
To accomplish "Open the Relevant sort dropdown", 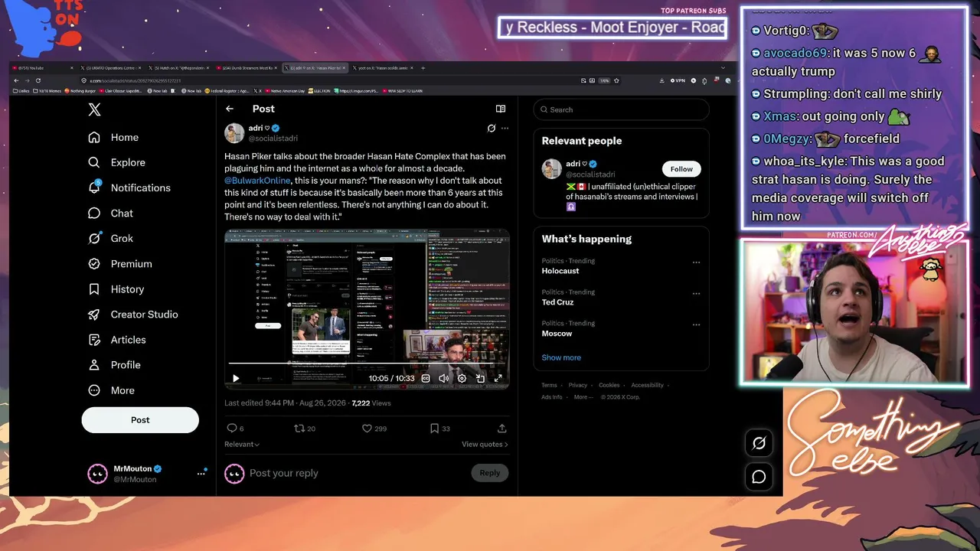I will 242,445.
